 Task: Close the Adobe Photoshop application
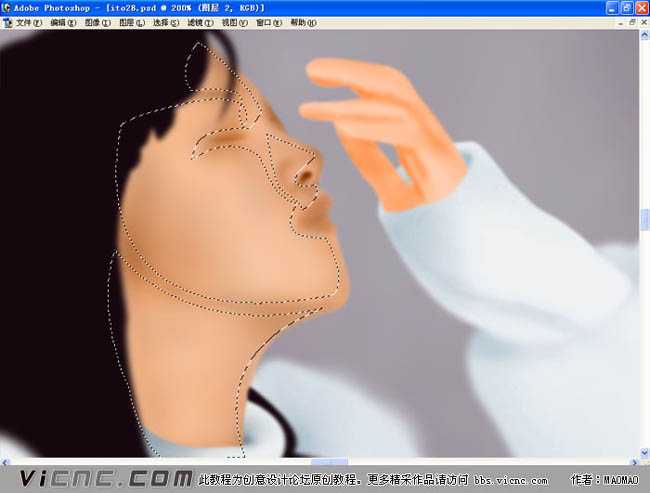click(x=641, y=7)
